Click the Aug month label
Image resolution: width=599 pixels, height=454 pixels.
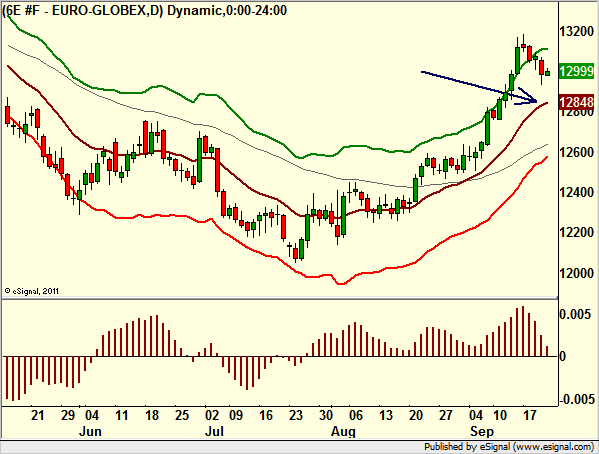click(343, 432)
